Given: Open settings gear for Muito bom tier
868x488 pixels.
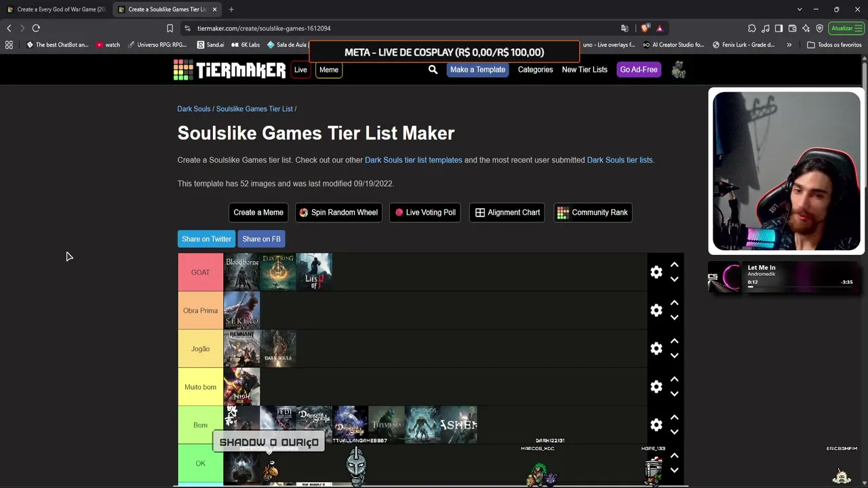Looking at the screenshot, I should 656,386.
